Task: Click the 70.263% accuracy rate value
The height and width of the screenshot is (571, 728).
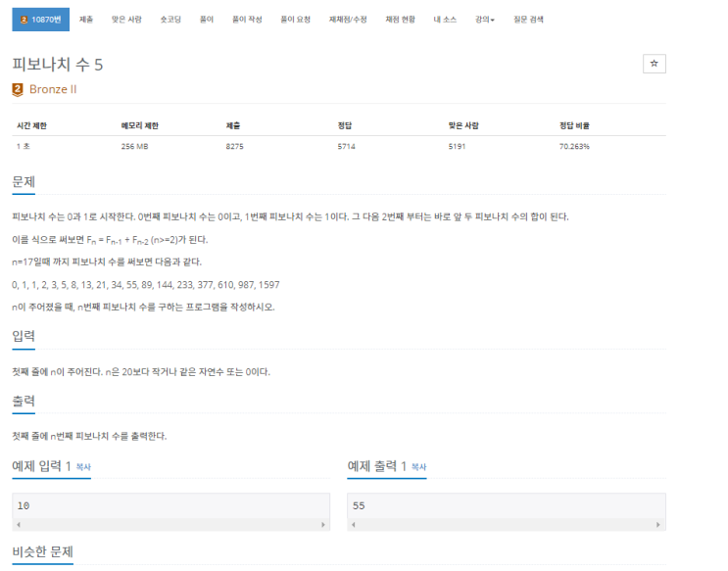Action: click(x=574, y=146)
